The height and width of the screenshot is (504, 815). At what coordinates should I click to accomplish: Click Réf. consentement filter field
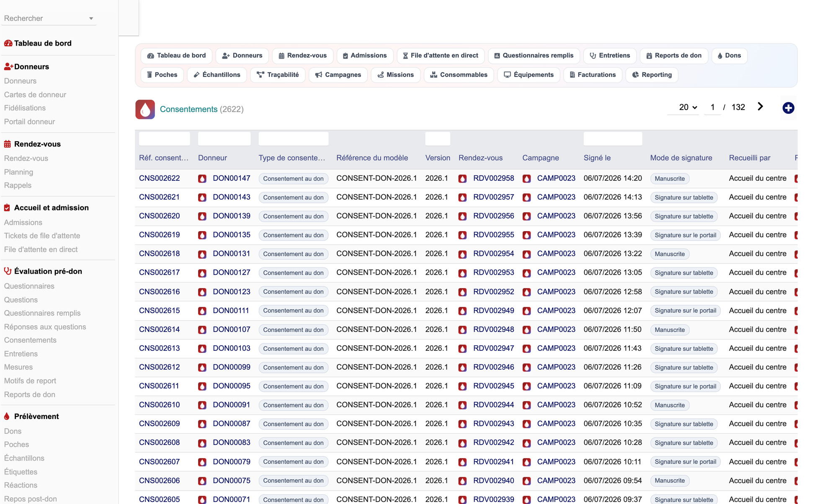[164, 139]
